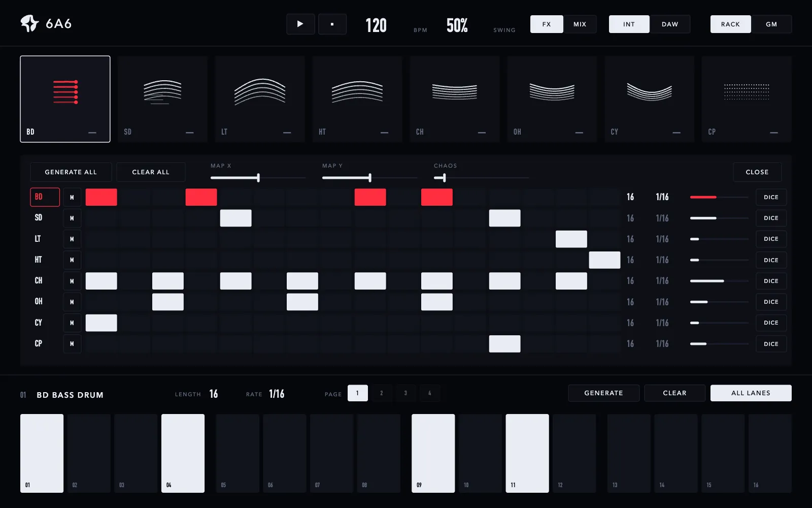Stop playback with the stop button

pyautogui.click(x=332, y=24)
